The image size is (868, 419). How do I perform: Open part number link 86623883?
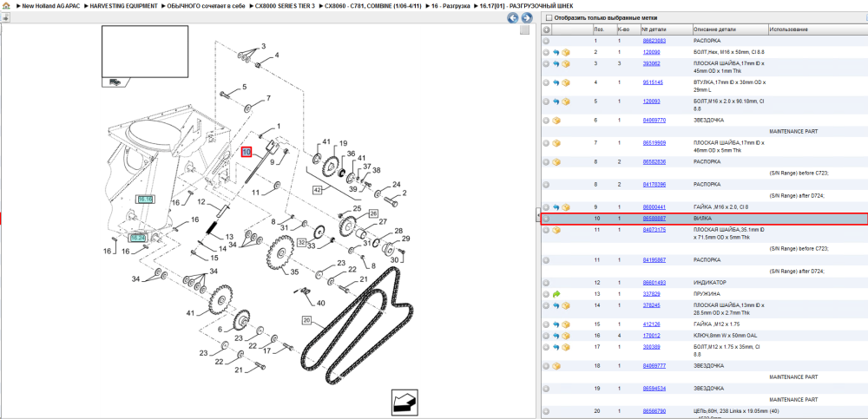pos(654,41)
